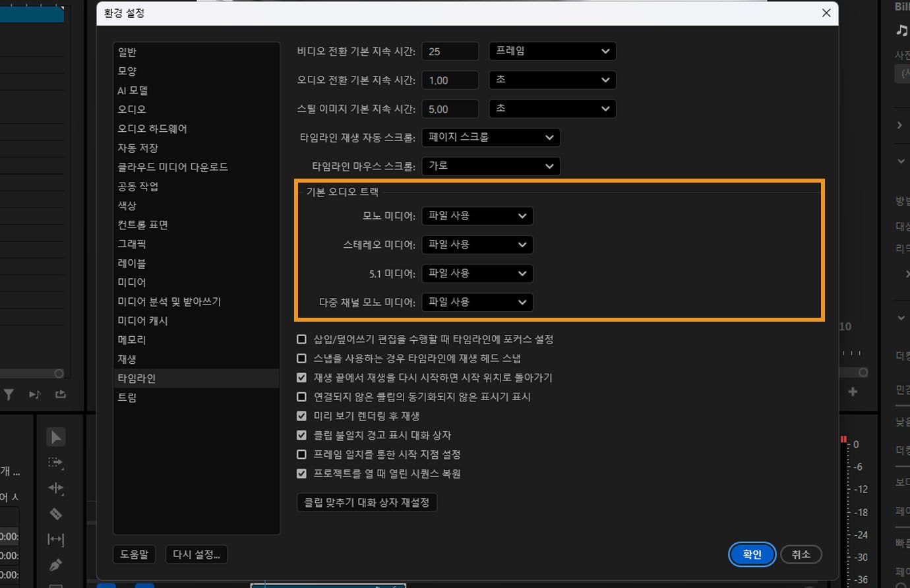Select the Ripple Edit tool

(x=56, y=488)
